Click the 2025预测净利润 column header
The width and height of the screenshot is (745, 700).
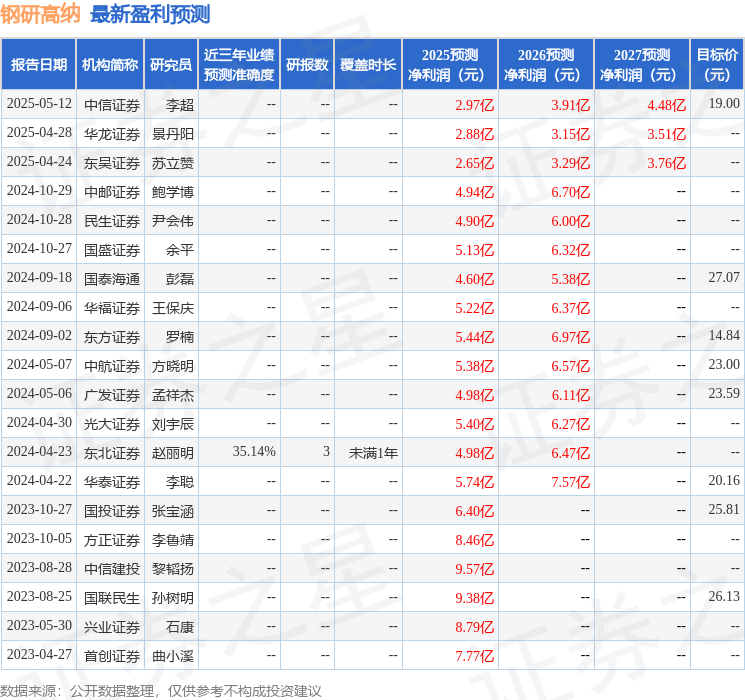coord(450,65)
